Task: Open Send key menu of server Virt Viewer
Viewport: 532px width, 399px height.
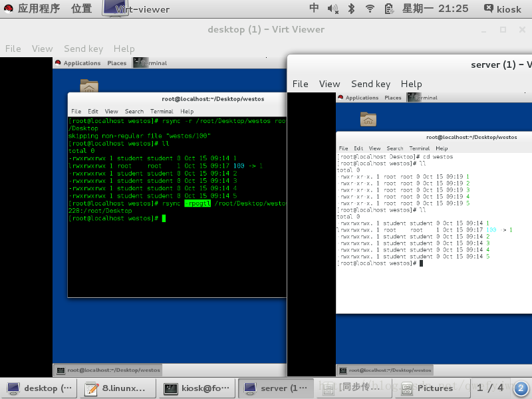Action: click(370, 84)
